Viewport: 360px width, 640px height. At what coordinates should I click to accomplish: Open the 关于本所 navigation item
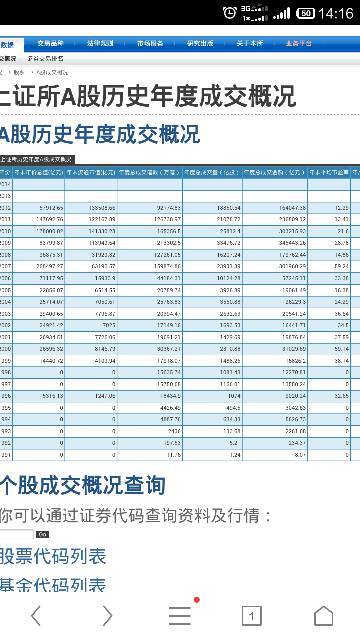(249, 43)
